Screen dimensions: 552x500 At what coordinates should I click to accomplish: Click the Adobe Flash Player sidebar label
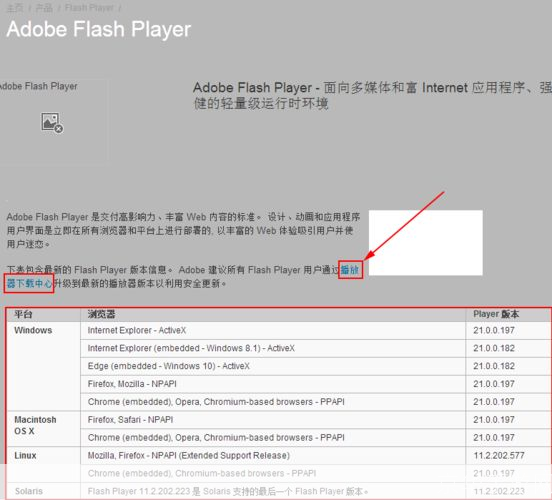point(38,86)
